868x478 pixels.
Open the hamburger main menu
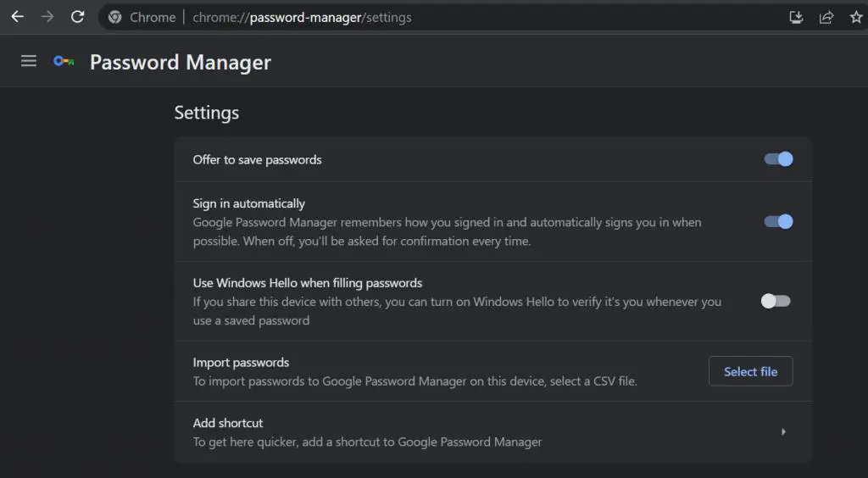(29, 61)
